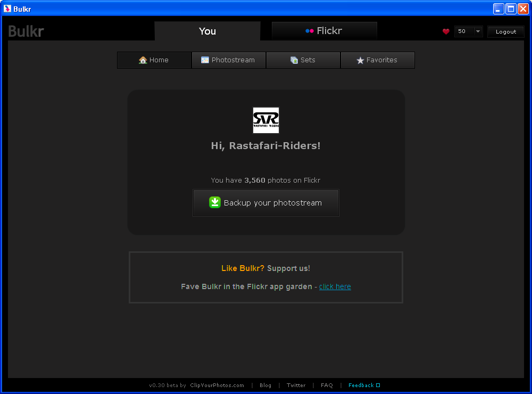The width and height of the screenshot is (532, 394).
Task: Click the 'Hi, Rastafari-Riders!' greeting text
Action: (x=265, y=146)
